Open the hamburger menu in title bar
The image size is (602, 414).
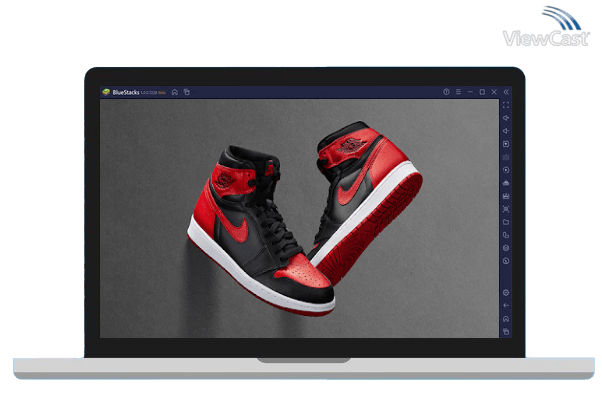pyautogui.click(x=458, y=92)
